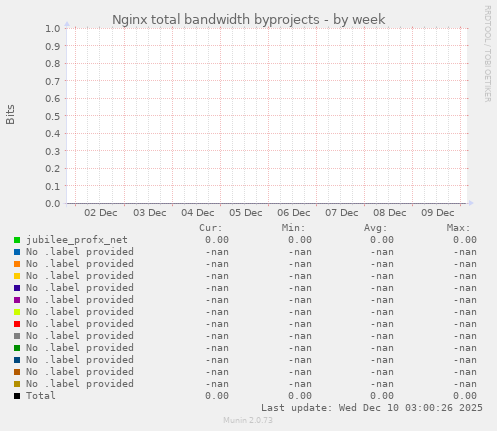Screen dimensions: 497x431
Task: Click the bright yellow legend color swatch
Action: click(17, 276)
